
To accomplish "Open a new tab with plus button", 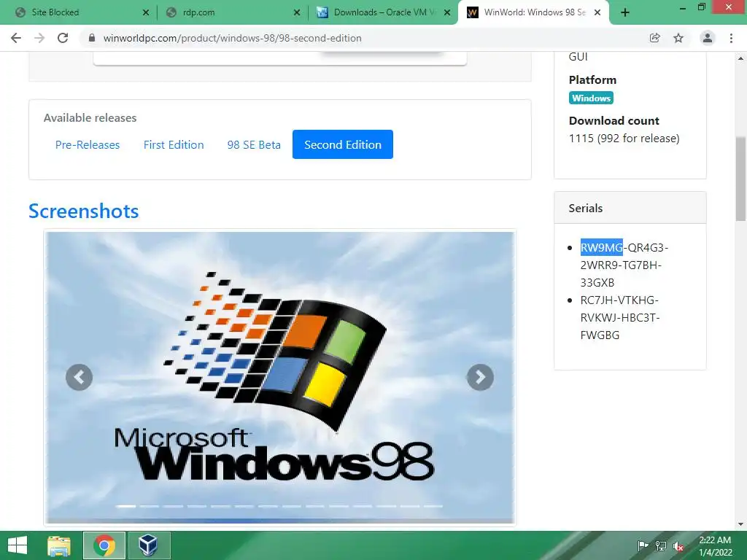I will pos(625,12).
